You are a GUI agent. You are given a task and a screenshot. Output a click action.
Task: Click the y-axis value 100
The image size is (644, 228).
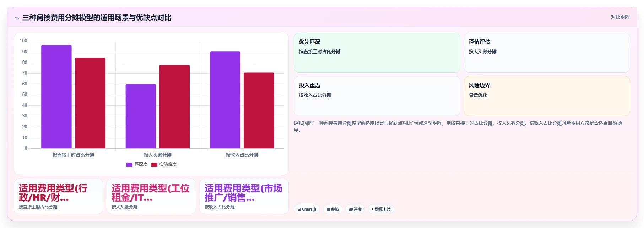point(23,41)
